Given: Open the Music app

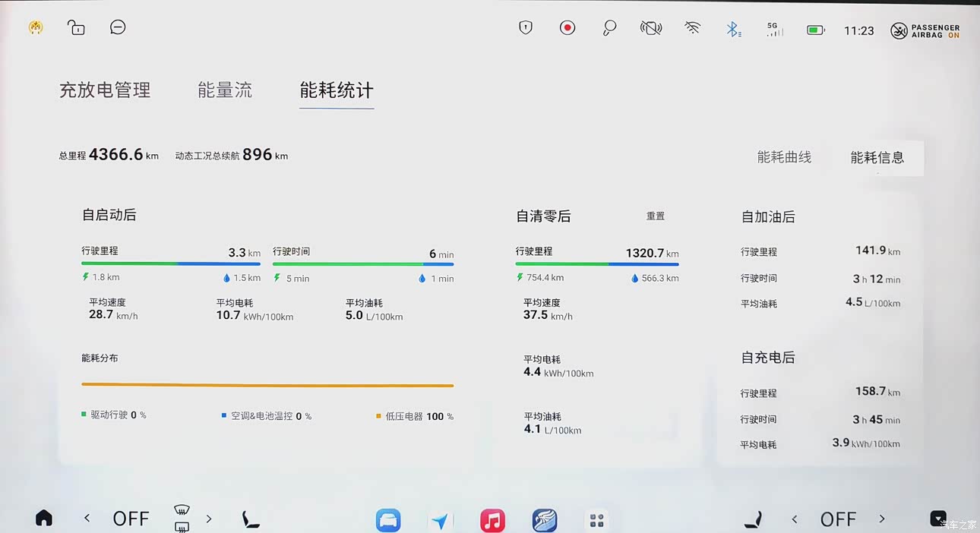Looking at the screenshot, I should 492,520.
